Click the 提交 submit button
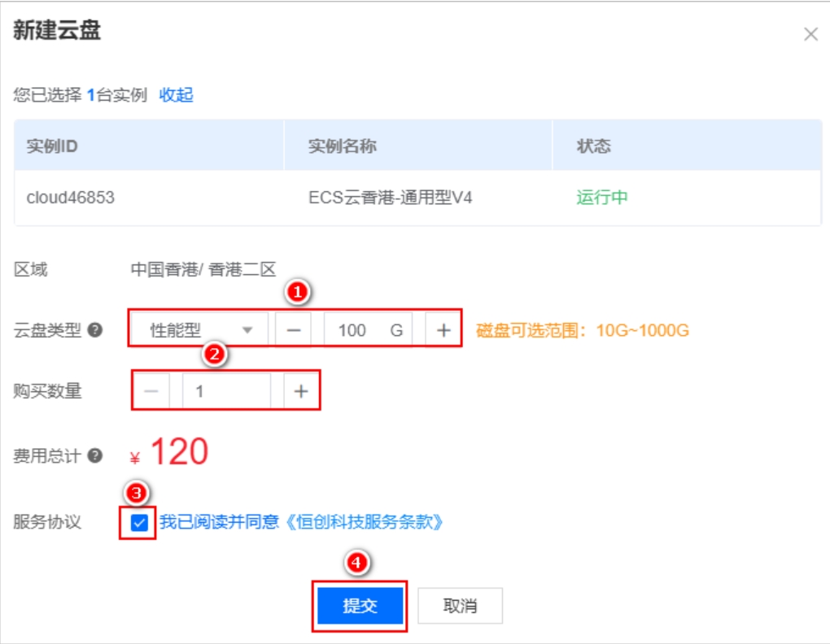Image resolution: width=830 pixels, height=644 pixels. 360,606
